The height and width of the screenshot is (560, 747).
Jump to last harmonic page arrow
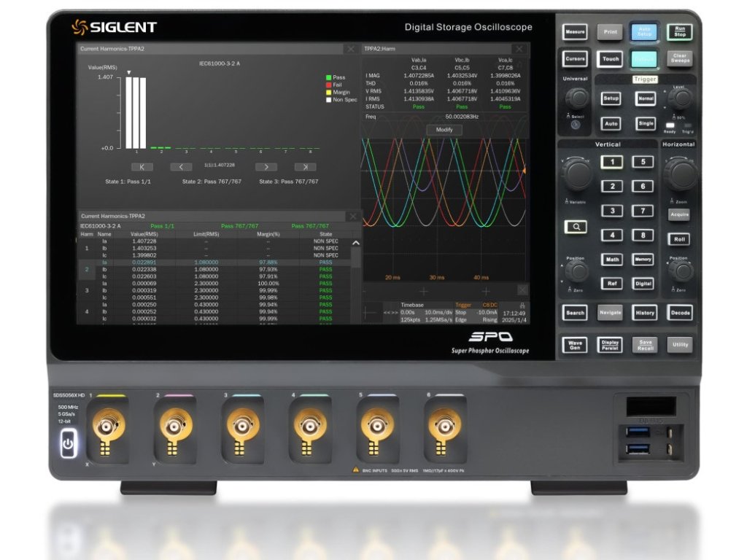305,167
